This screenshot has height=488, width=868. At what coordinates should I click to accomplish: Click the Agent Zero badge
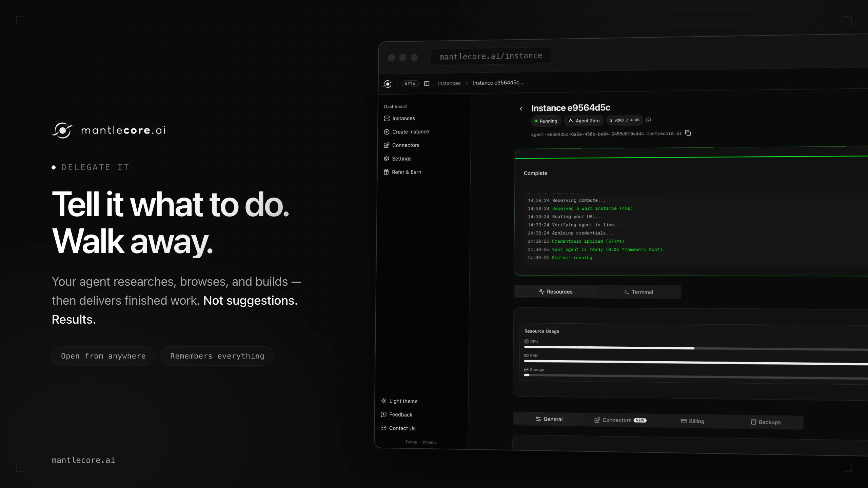(x=584, y=121)
